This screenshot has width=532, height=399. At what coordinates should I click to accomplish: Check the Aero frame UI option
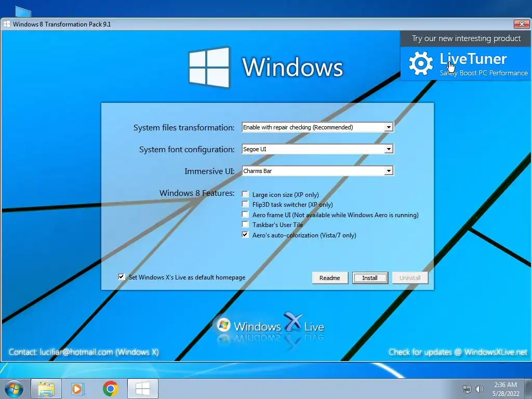pos(245,214)
